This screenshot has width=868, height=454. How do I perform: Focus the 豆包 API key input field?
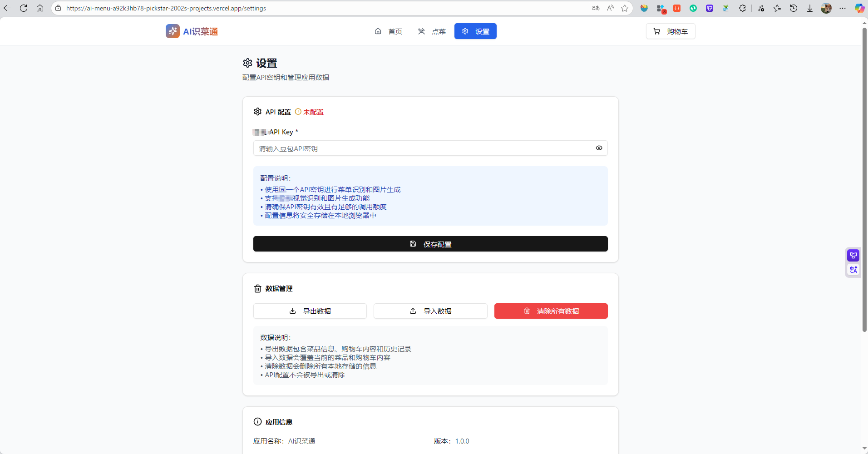pos(422,148)
